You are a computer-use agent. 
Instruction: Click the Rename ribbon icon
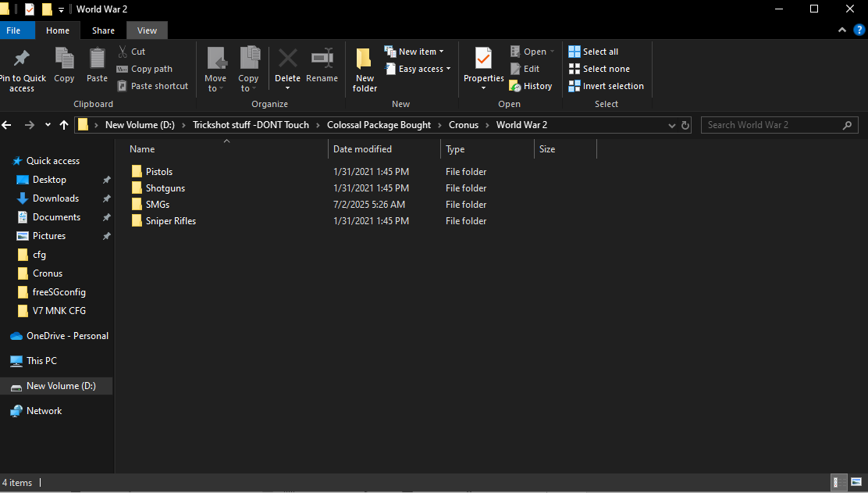click(322, 58)
